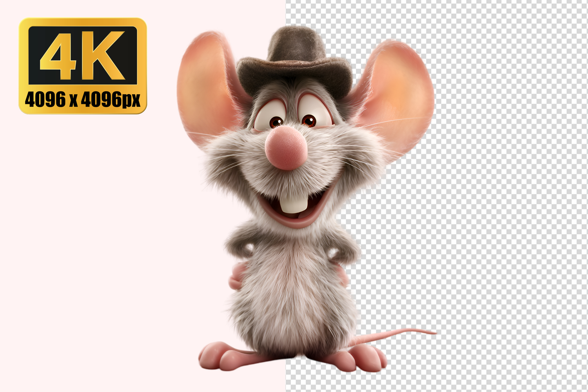588x392 pixels.
Task: Click the mouse's big pink nose
Action: 285,148
